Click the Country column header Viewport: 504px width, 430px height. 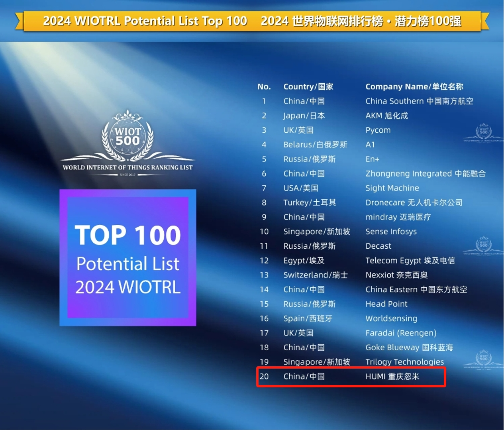coord(308,86)
